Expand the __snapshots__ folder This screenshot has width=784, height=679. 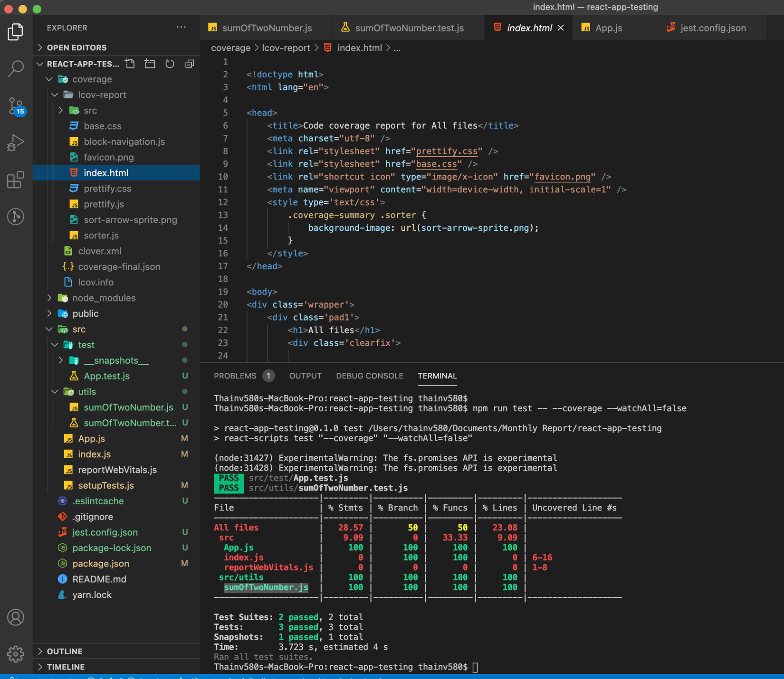click(116, 360)
